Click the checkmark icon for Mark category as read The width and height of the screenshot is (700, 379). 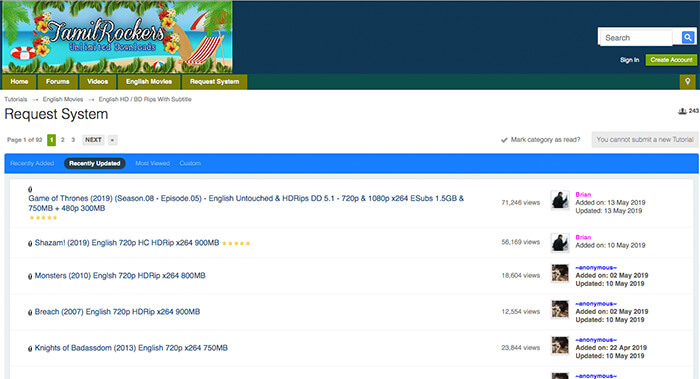click(x=504, y=140)
